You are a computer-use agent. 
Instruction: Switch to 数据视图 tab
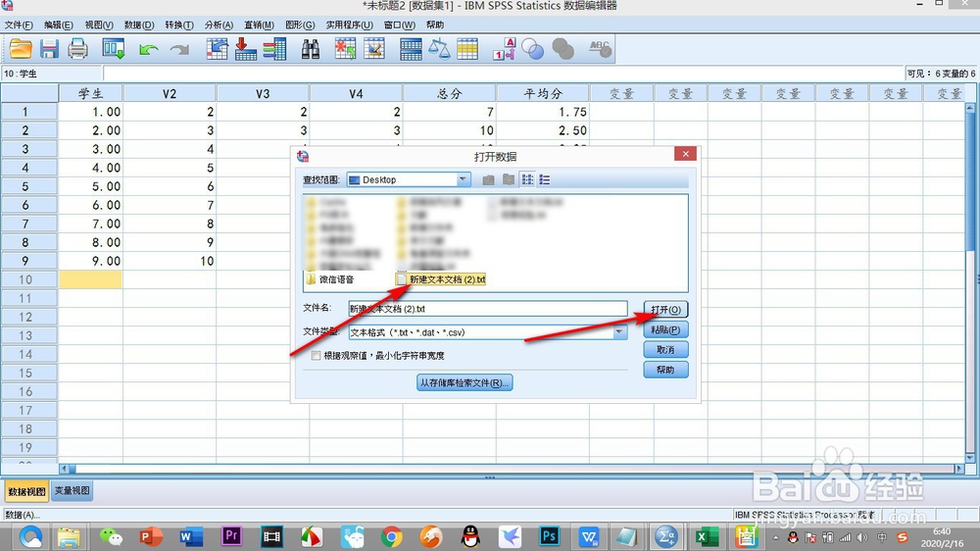point(26,491)
